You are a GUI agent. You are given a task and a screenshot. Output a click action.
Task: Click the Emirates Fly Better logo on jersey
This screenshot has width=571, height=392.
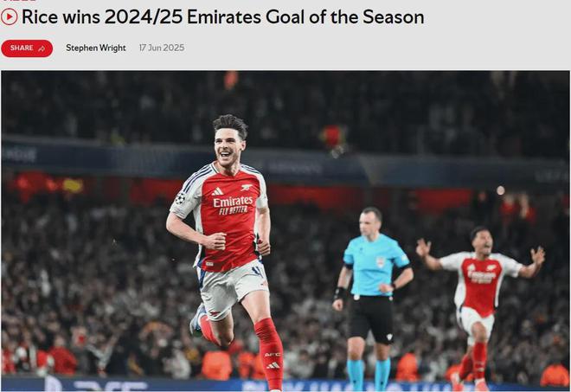click(x=233, y=205)
